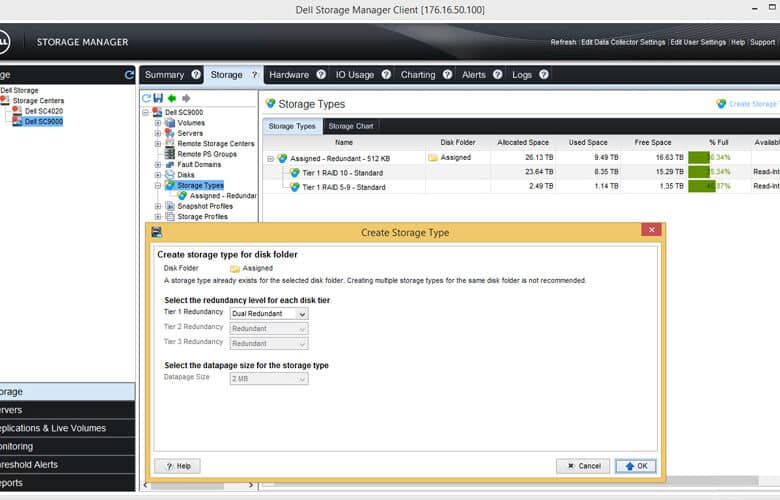The image size is (780, 500).
Task: Switch to the IO Usage tab
Action: tap(355, 75)
